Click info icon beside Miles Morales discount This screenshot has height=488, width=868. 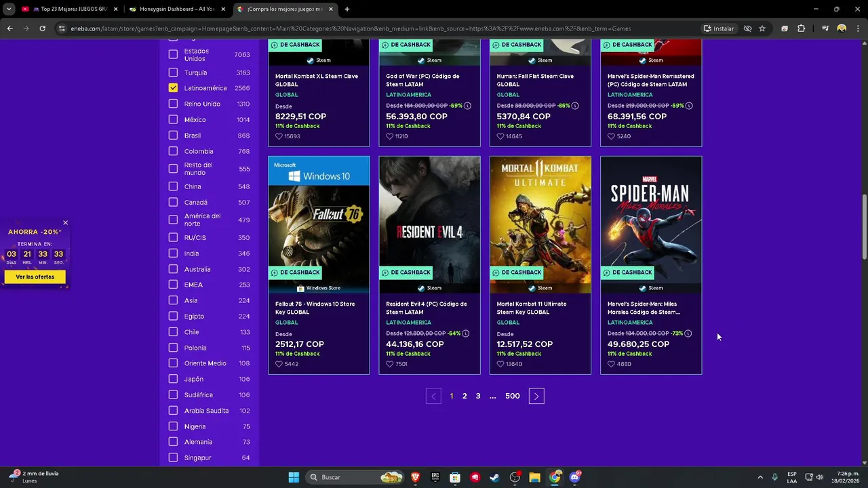point(688,333)
